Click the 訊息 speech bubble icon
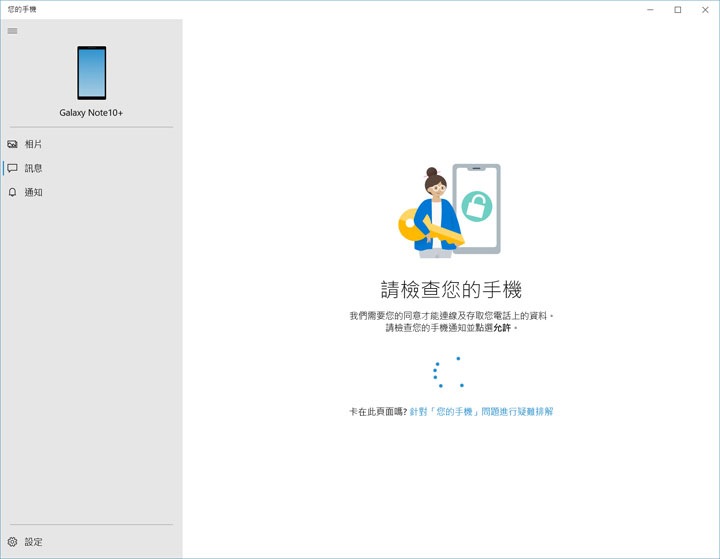 12,168
